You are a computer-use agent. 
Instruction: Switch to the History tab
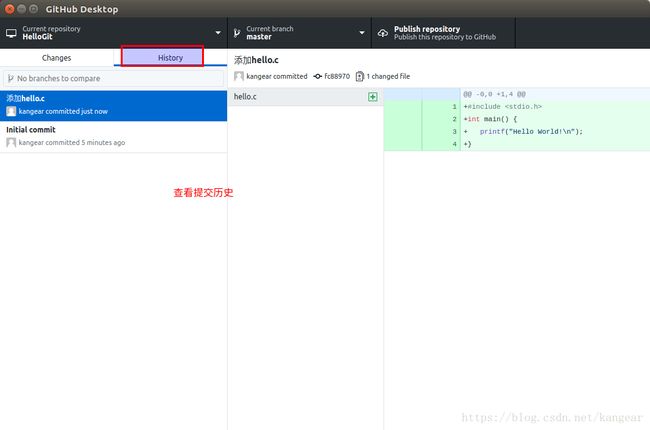coord(170,58)
